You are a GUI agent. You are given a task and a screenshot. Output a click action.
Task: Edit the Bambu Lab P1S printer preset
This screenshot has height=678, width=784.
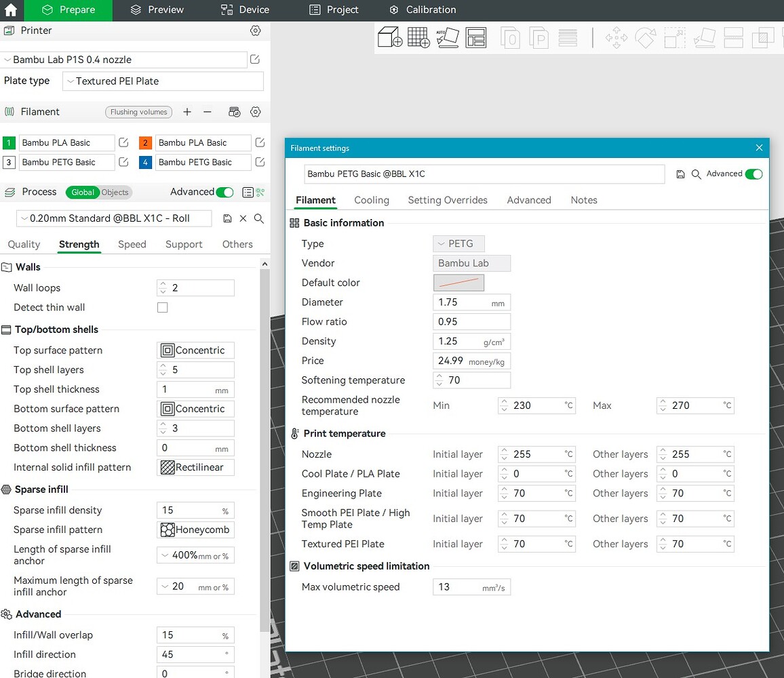(x=255, y=60)
